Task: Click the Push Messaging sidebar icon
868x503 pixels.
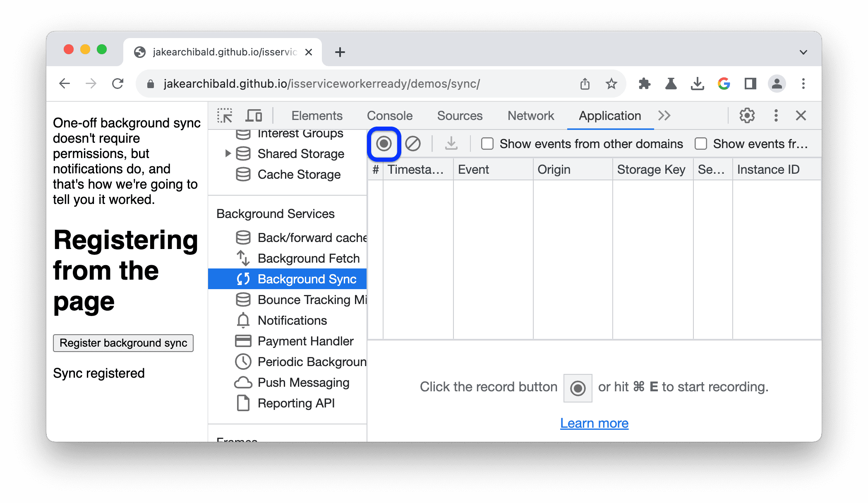Action: tap(243, 382)
